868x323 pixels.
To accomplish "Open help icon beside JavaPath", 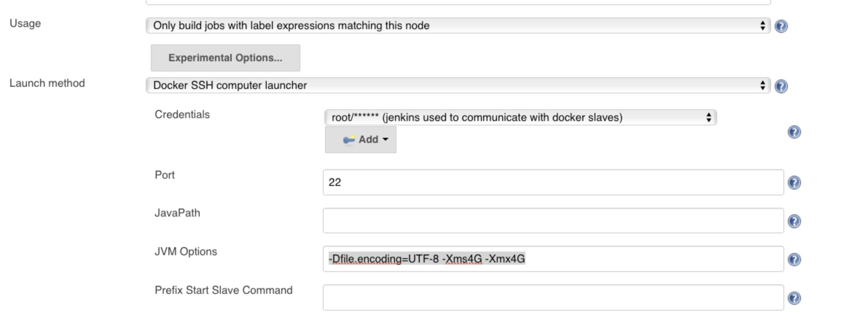I will pos(794,221).
